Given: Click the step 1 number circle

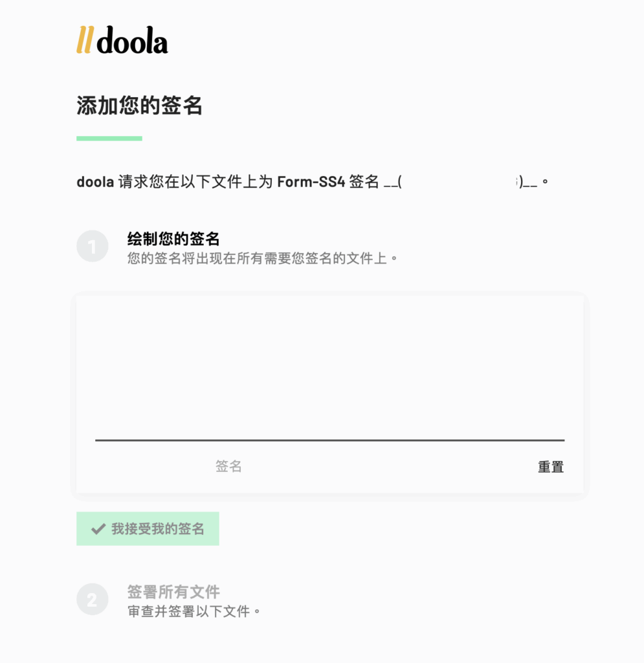Looking at the screenshot, I should point(92,247).
